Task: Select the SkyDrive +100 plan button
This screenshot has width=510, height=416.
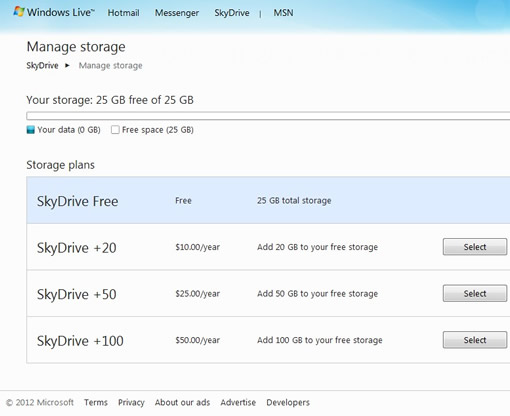Action: coord(475,340)
